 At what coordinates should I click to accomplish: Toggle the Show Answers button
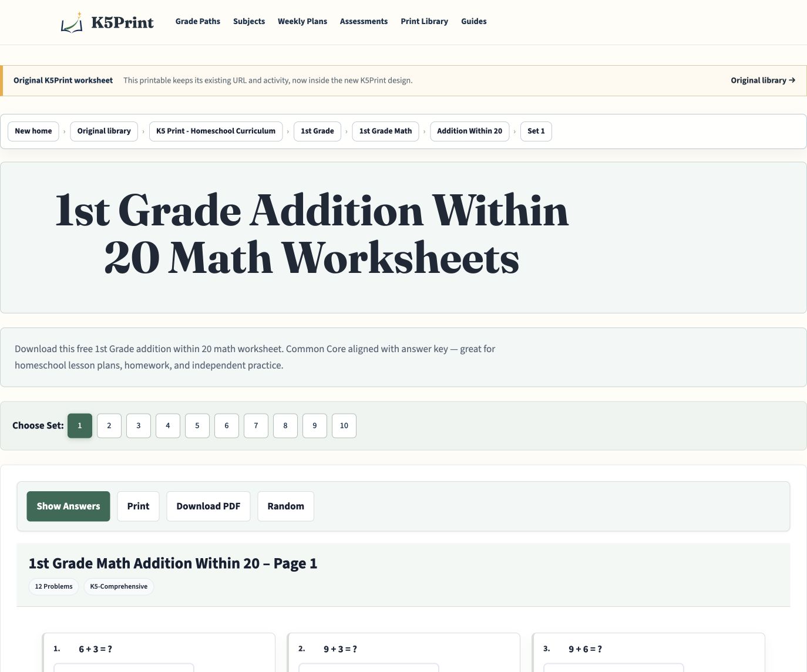tap(68, 506)
